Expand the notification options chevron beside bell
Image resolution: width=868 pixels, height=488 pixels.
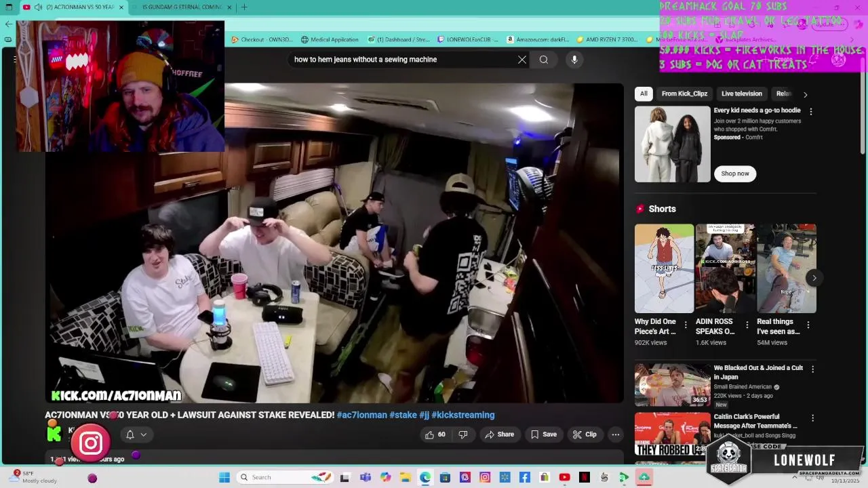point(144,434)
